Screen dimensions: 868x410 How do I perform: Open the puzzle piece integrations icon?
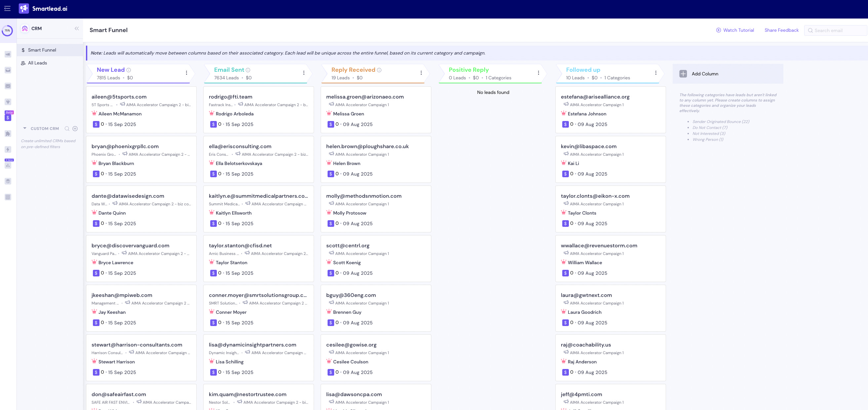click(x=8, y=134)
